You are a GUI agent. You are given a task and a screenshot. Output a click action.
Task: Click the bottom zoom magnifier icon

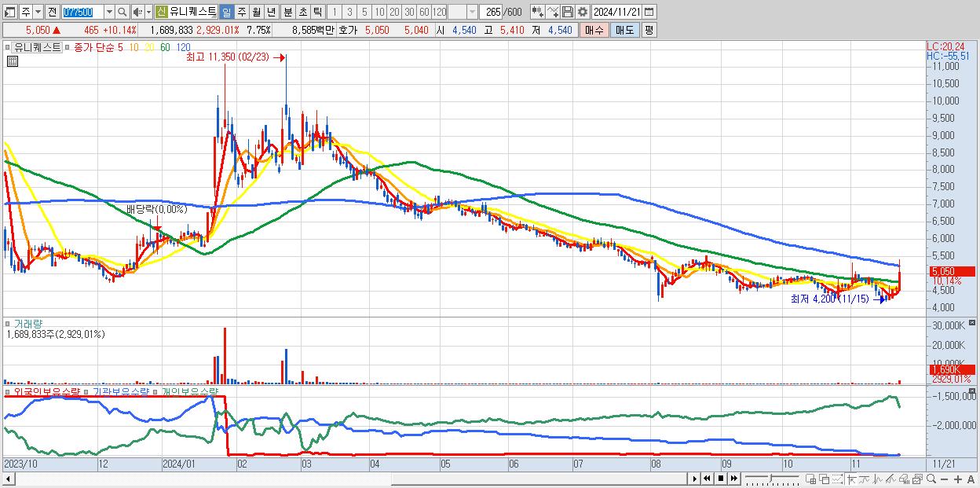931,479
